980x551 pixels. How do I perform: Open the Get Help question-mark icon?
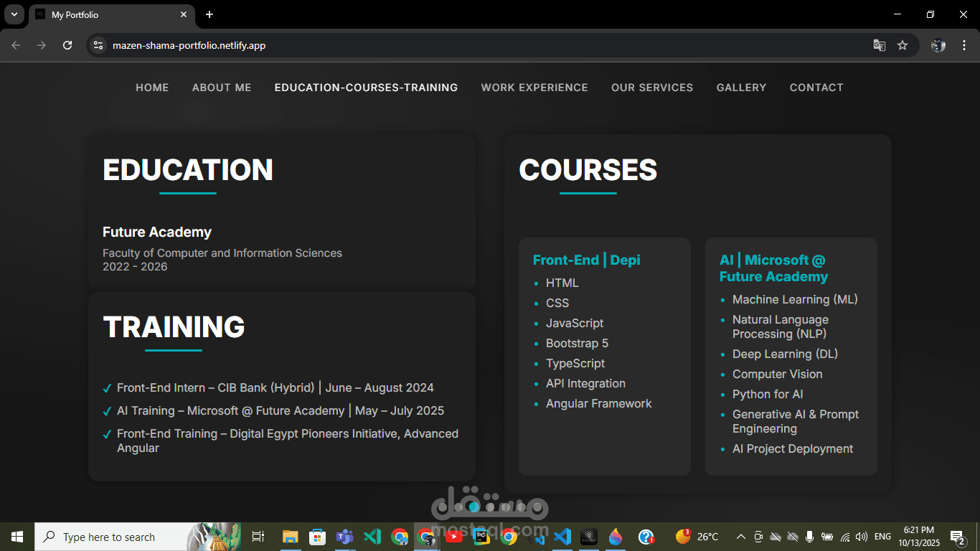(646, 537)
